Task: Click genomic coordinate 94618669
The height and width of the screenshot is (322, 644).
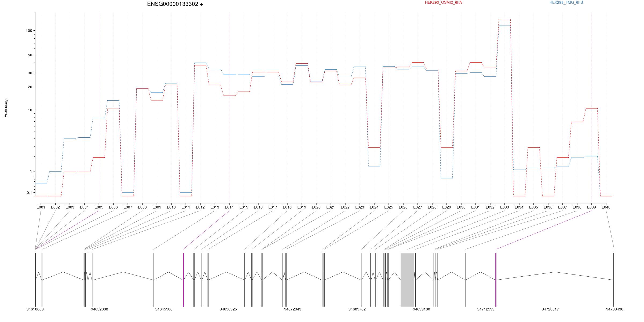Action: [35, 309]
